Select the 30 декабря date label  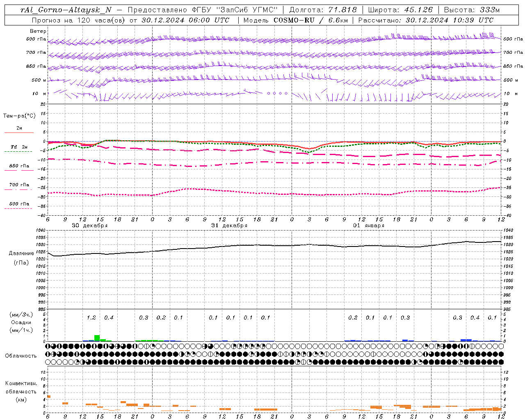90,226
